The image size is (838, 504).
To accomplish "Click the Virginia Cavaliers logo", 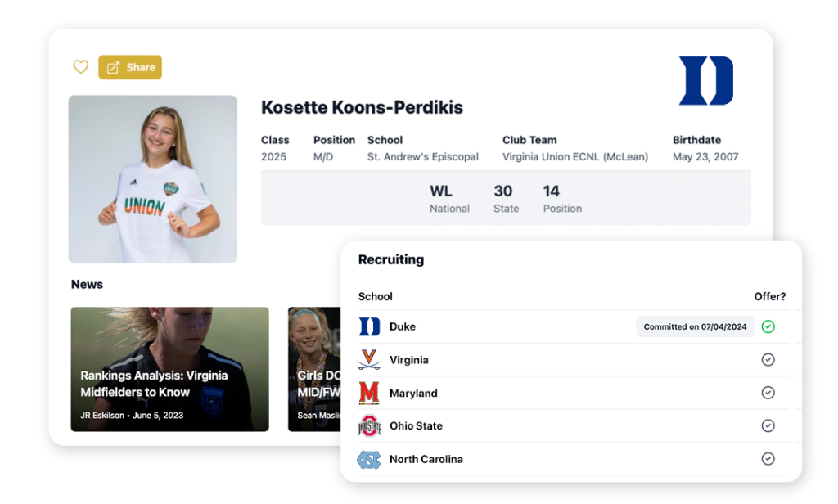I will click(369, 360).
